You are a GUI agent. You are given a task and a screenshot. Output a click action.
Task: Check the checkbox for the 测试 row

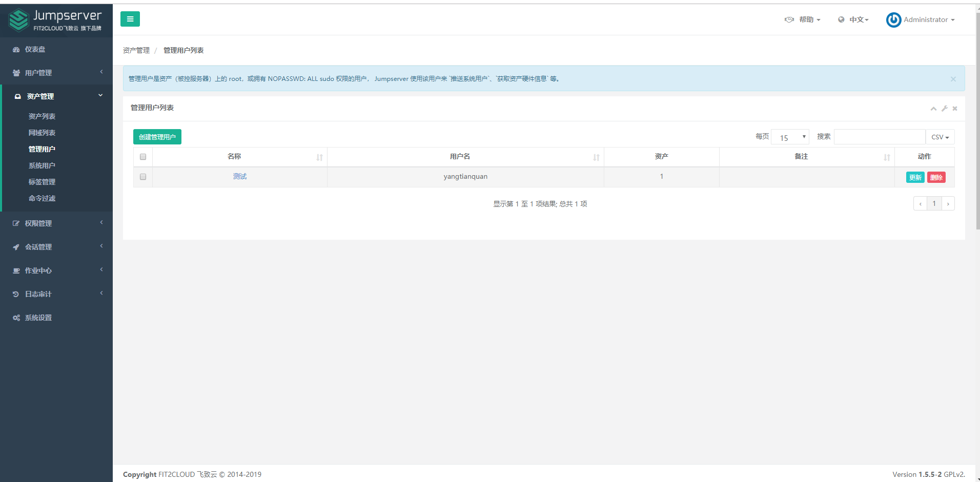(143, 177)
